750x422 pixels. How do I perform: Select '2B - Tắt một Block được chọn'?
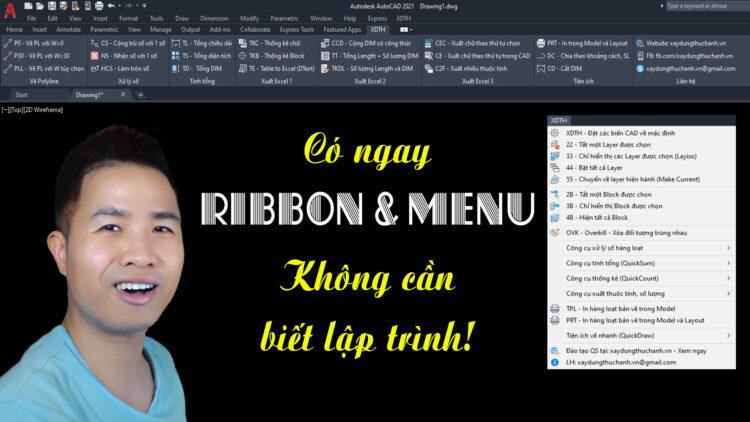pyautogui.click(x=641, y=195)
